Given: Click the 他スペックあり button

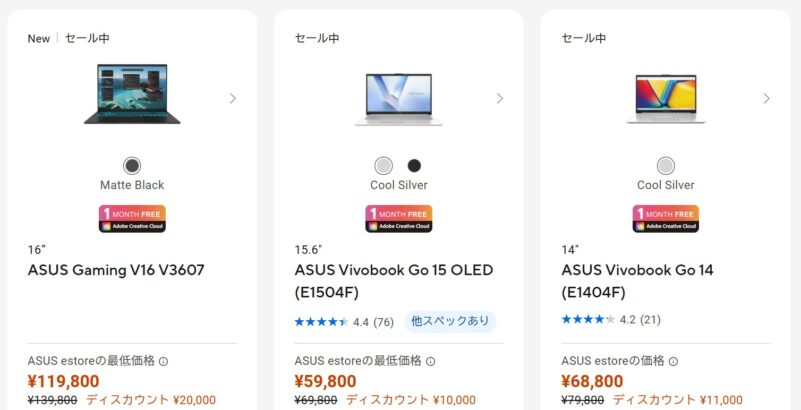Looking at the screenshot, I should tap(450, 322).
